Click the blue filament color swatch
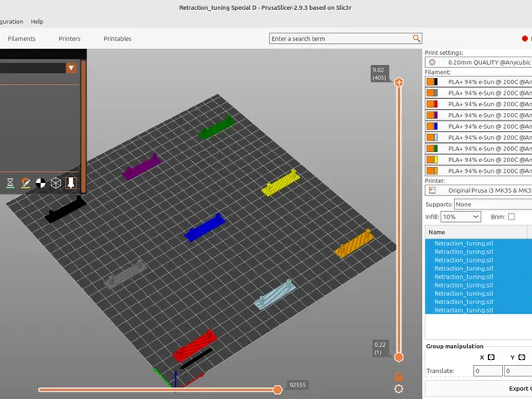Image resolution: width=532 pixels, height=399 pixels. point(432,126)
